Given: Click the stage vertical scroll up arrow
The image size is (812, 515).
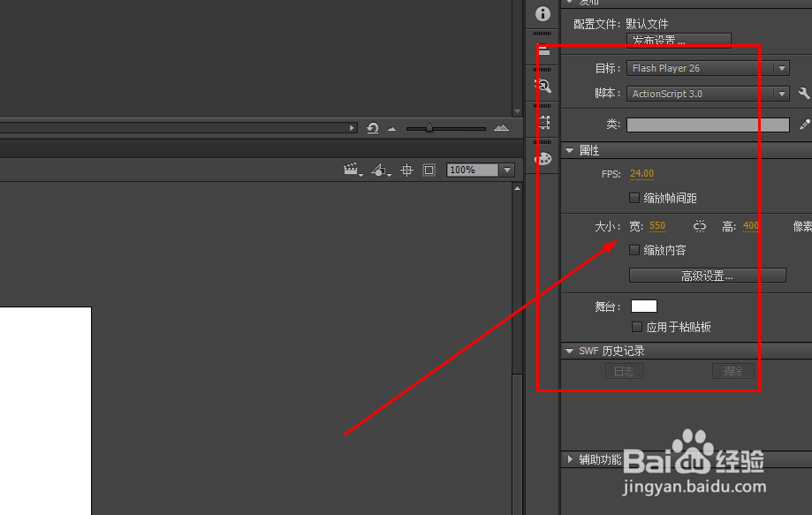Looking at the screenshot, I should click(x=518, y=189).
